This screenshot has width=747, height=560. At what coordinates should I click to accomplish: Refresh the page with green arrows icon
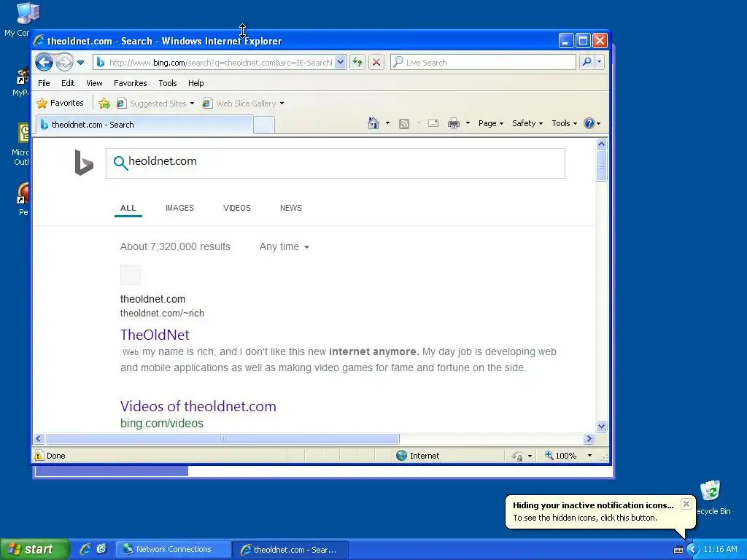click(x=357, y=63)
